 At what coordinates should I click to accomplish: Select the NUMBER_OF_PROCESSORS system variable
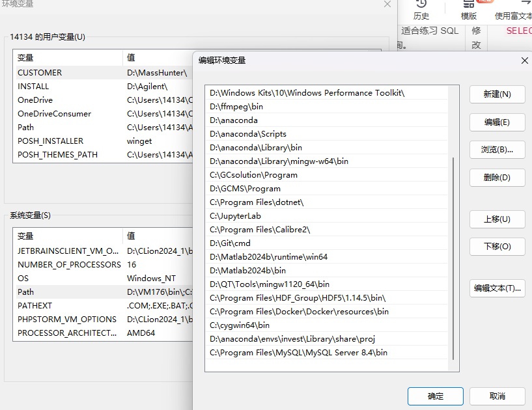pyautogui.click(x=103, y=264)
